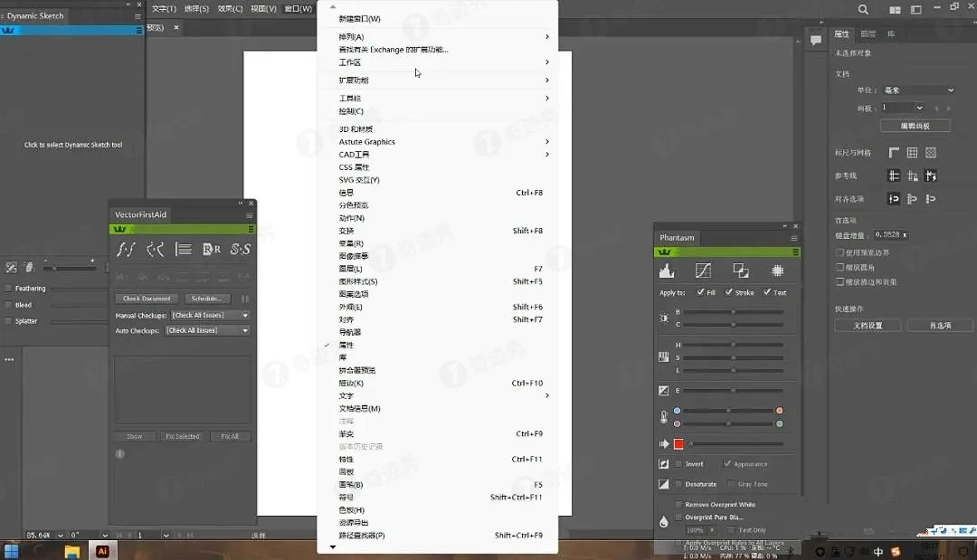Click the Splatter brush icon in left panel
The width and height of the screenshot is (977, 560).
[x=9, y=320]
